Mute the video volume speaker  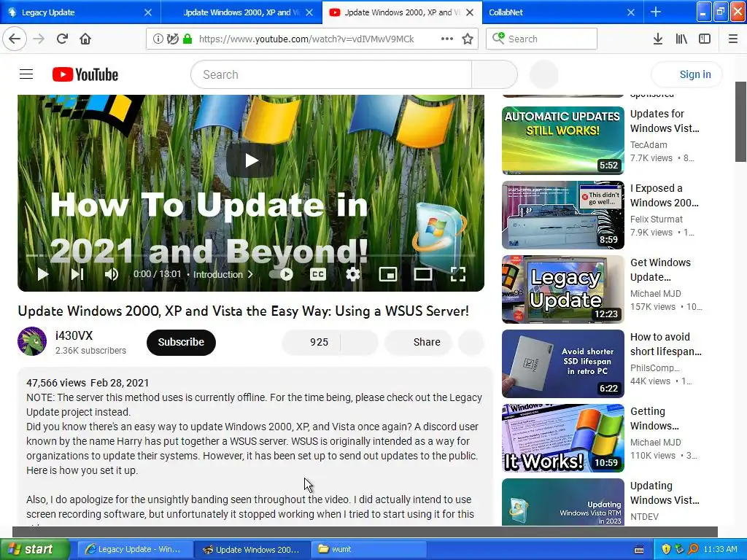pyautogui.click(x=112, y=274)
